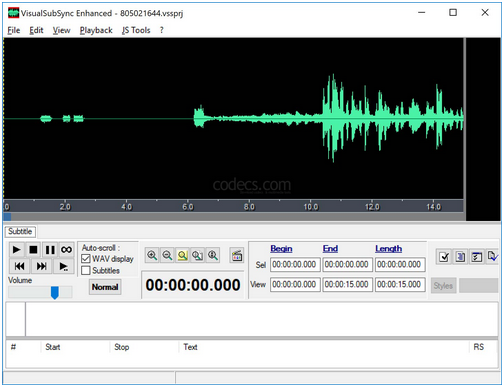Image resolution: width=504 pixels, height=387 pixels.
Task: Click the End link header
Action: tap(330, 249)
